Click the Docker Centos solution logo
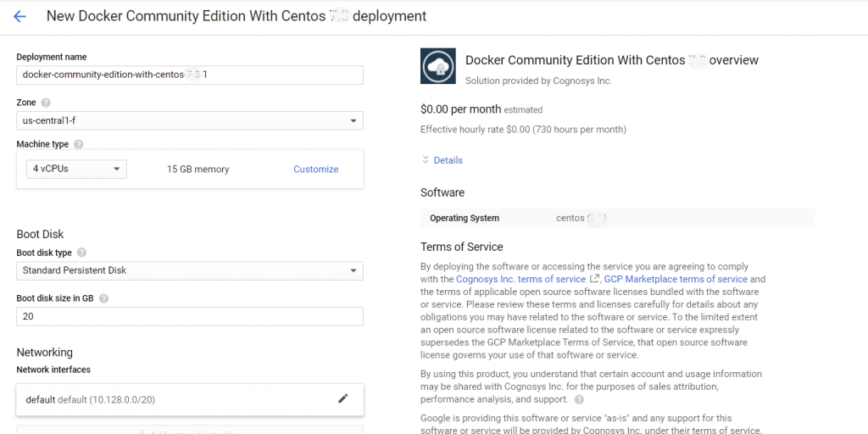868x434 pixels. [x=438, y=67]
